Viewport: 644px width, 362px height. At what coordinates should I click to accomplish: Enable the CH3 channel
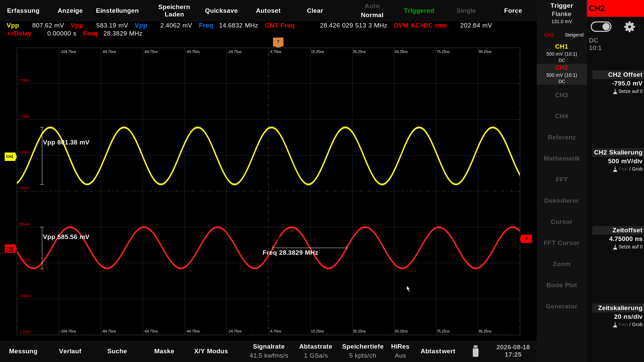tap(561, 95)
